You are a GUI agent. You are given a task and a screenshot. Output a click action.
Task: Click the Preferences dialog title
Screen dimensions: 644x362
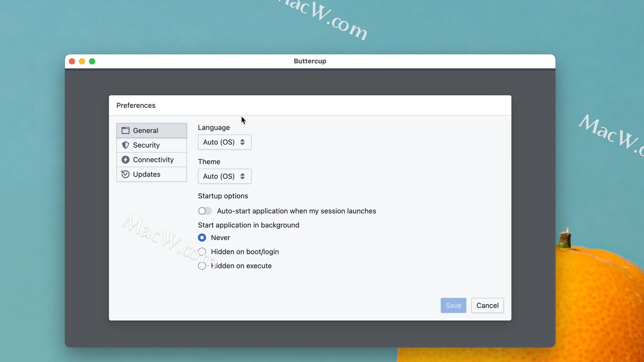tap(136, 106)
